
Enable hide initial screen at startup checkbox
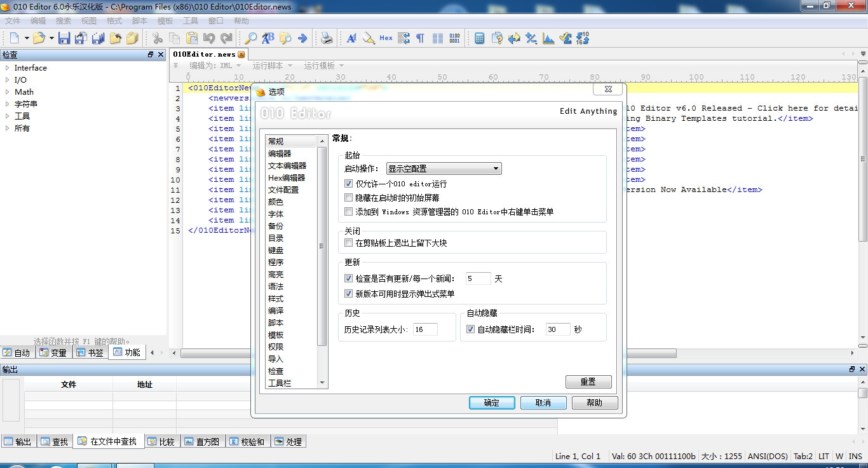348,198
